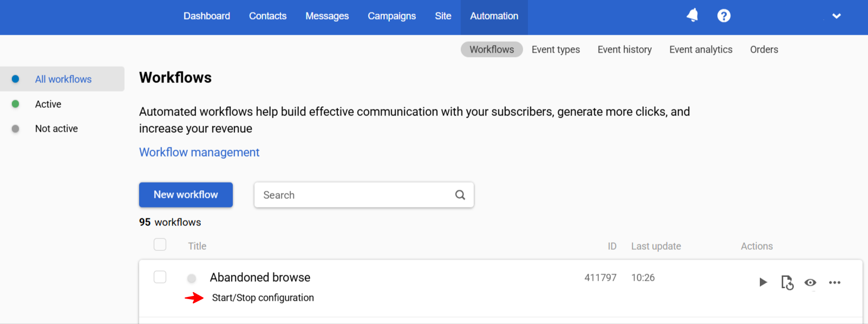Filter by Not active workflows
868x324 pixels.
click(x=56, y=128)
